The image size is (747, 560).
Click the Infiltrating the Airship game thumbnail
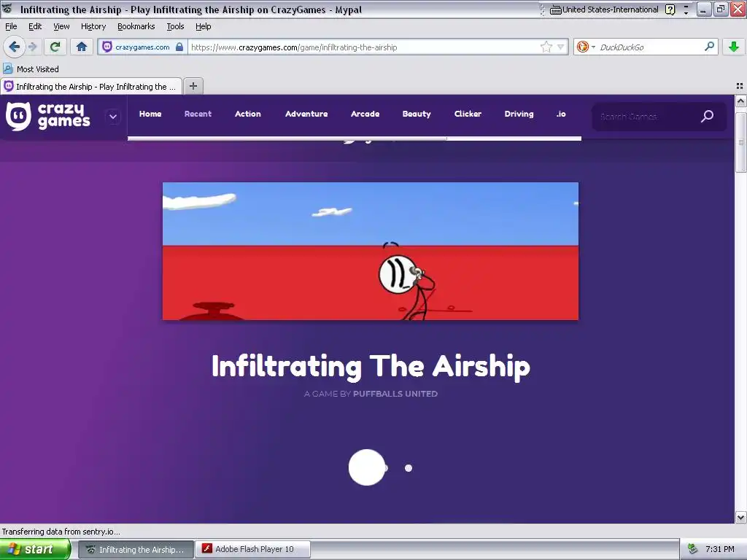click(370, 251)
